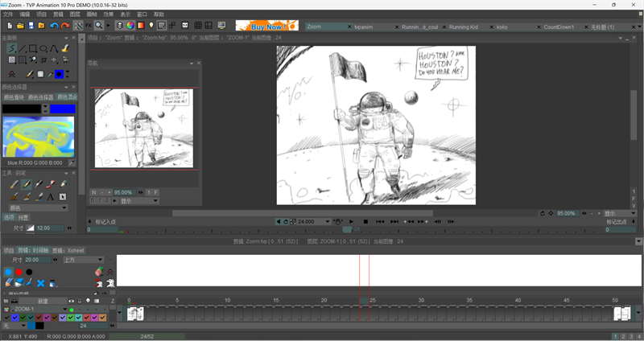Click the 12.00 tool size input field
The image size is (644, 341).
point(50,228)
